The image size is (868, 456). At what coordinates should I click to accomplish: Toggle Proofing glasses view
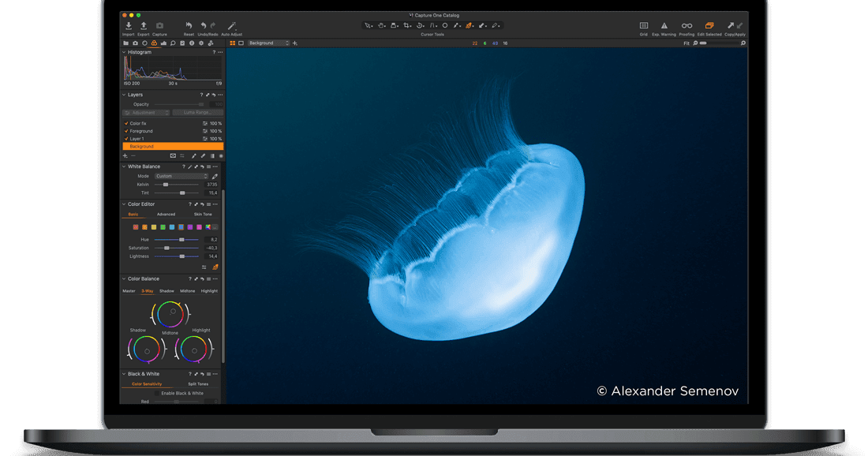[687, 26]
